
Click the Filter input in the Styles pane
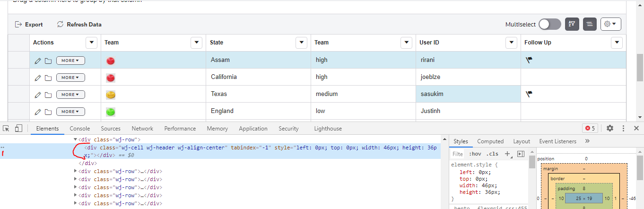tap(458, 154)
